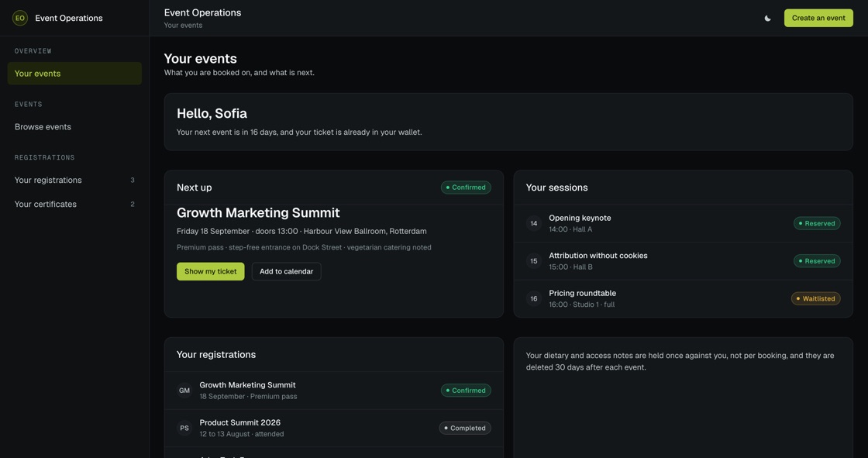Click the '16:00 · Studio 1 · full' detail
Image resolution: width=868 pixels, height=458 pixels.
pos(581,305)
